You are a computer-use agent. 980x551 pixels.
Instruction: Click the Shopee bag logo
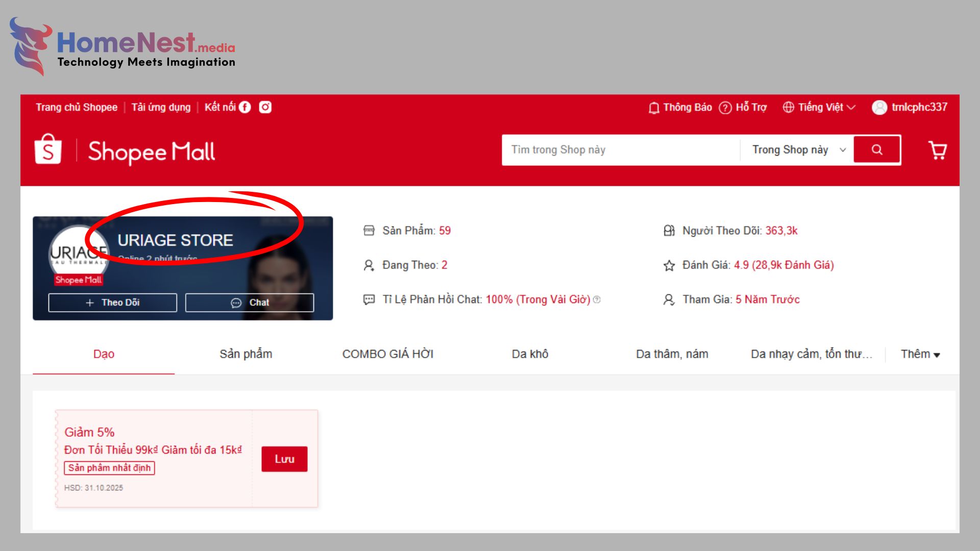48,149
